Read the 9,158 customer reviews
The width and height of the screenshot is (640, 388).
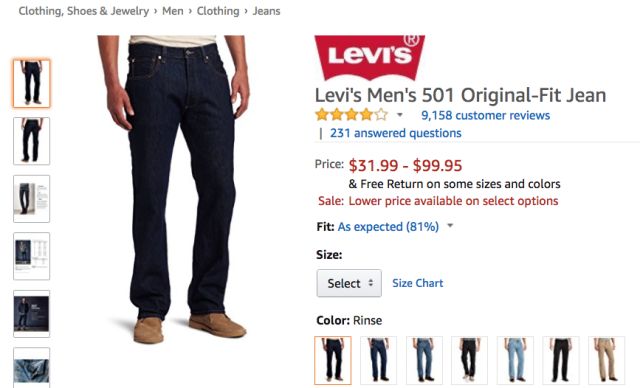pos(485,115)
